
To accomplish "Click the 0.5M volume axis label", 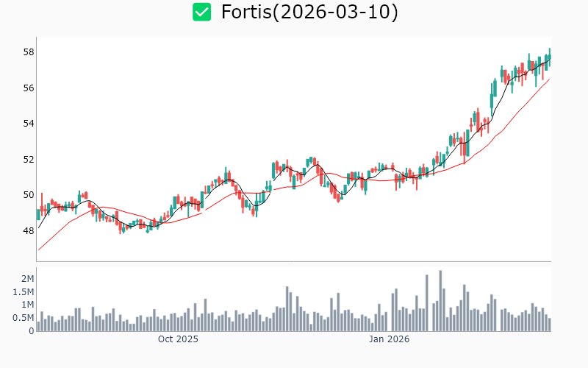I will pos(23,318).
